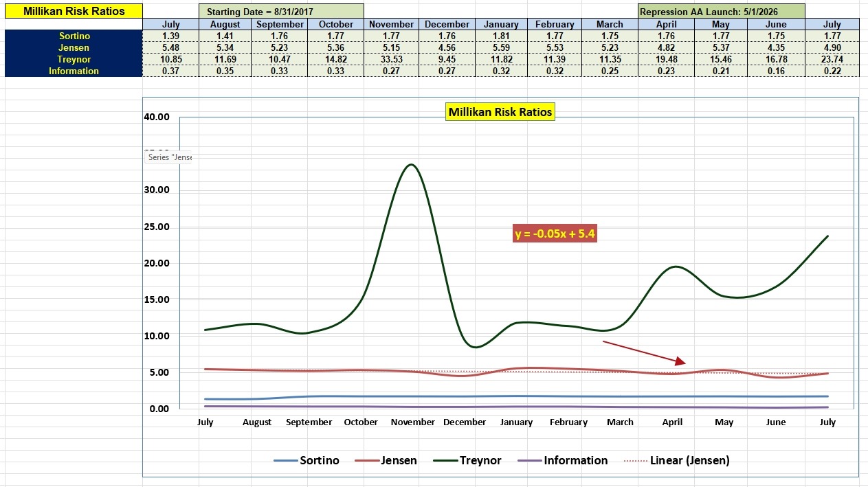Select the Millikan Risk Ratios title cell

(74, 11)
